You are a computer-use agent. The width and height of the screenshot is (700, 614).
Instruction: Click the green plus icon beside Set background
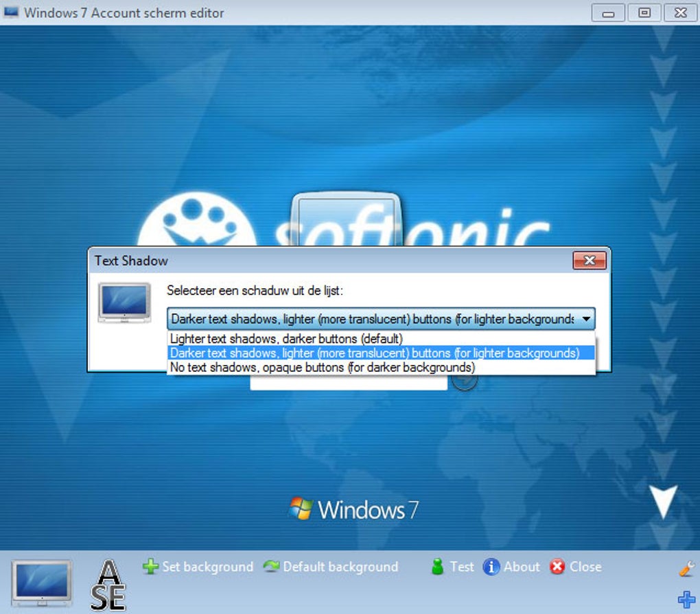[x=150, y=567]
